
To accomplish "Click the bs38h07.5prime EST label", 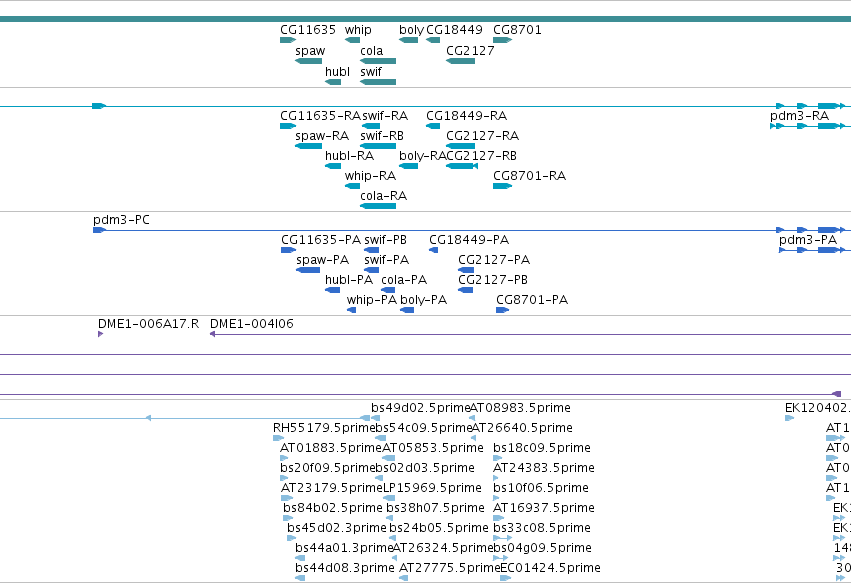I will click(435, 508).
